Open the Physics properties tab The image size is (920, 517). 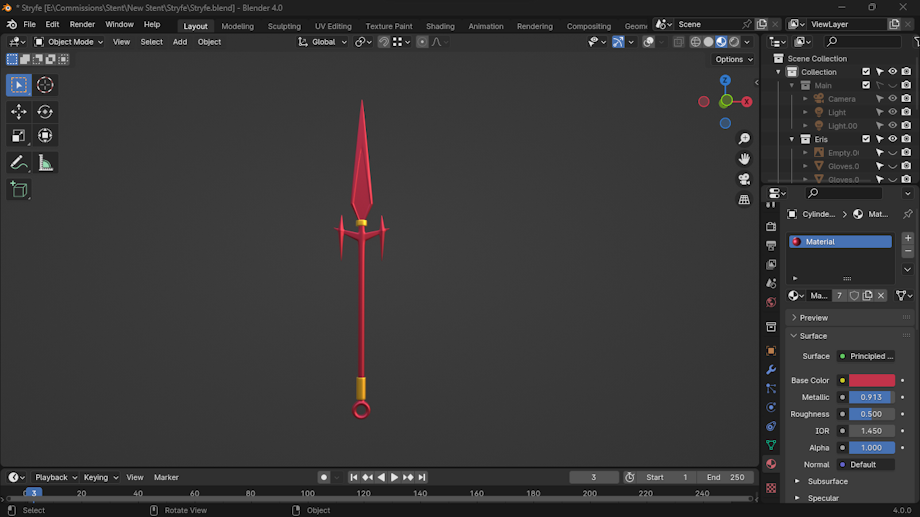pos(771,407)
